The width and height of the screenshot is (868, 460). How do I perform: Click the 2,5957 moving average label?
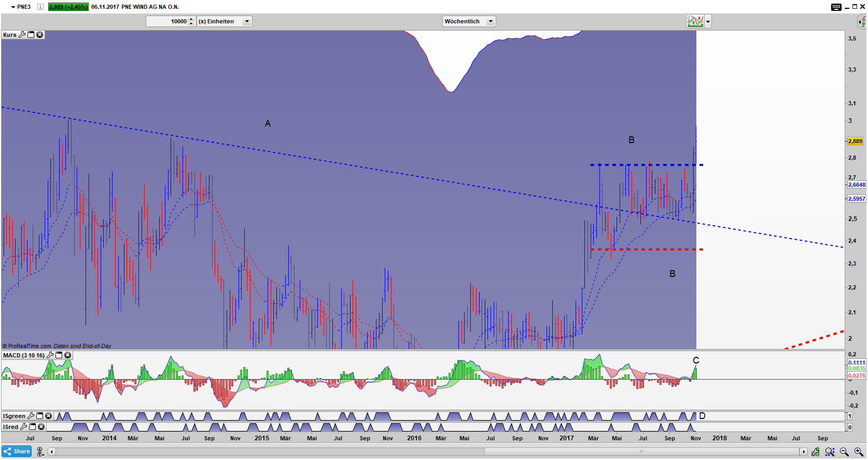pos(857,199)
